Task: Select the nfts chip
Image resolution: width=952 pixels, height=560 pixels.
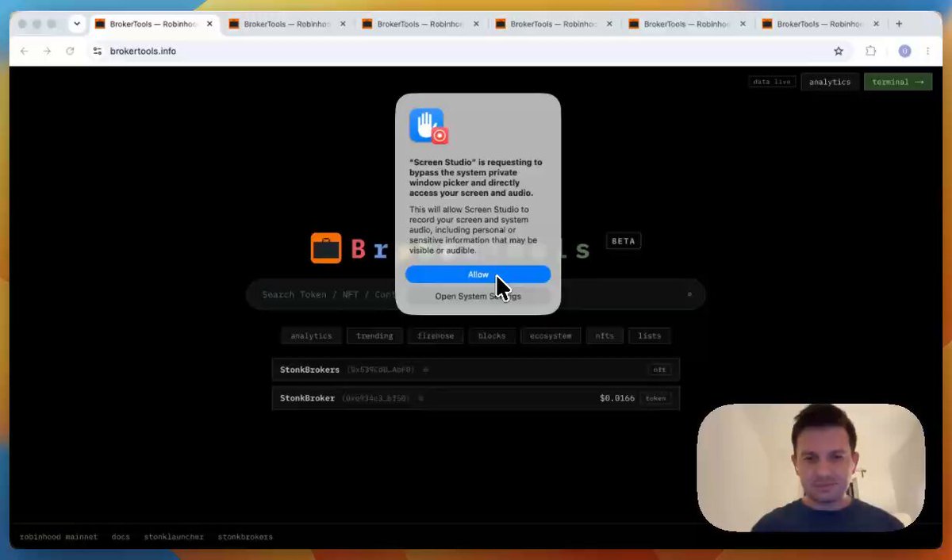Action: 605,336
